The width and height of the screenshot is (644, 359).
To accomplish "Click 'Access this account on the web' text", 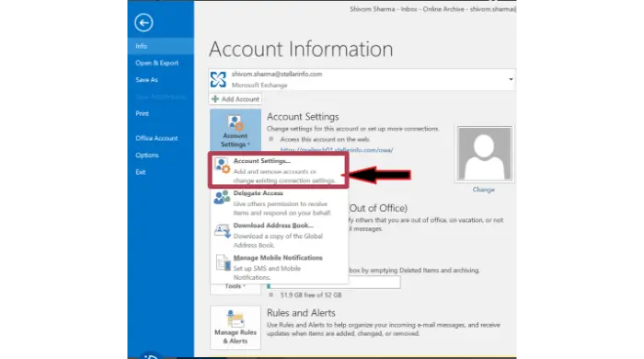I will (x=325, y=139).
